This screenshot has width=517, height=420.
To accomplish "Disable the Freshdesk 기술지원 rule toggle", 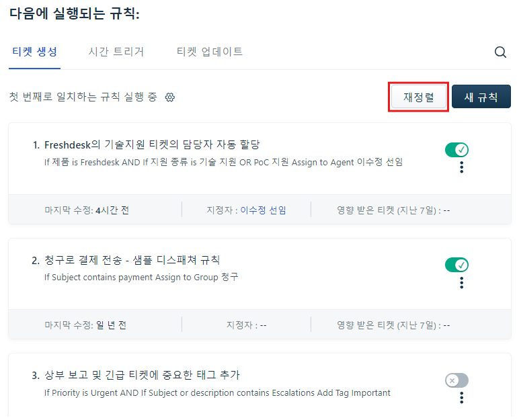I will pyautogui.click(x=456, y=150).
